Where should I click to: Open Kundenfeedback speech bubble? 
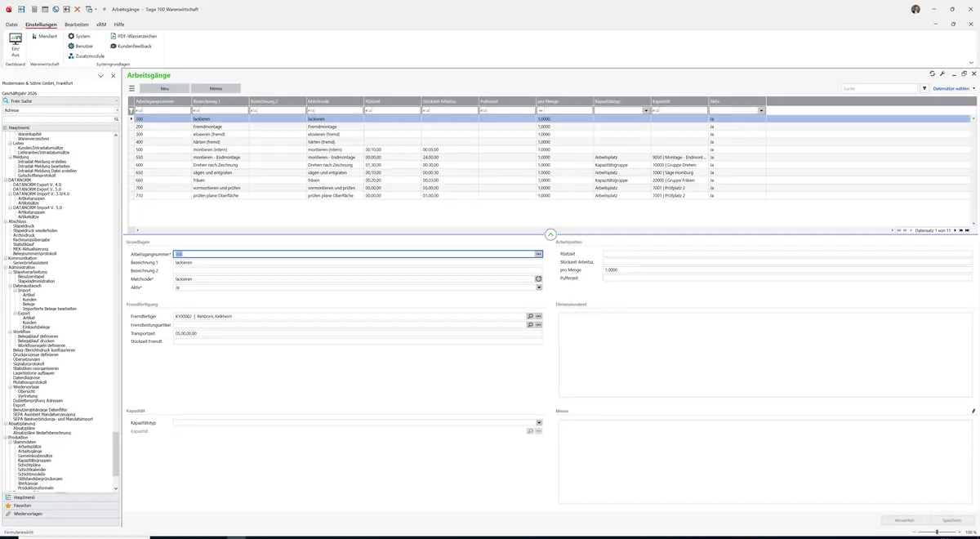[114, 46]
